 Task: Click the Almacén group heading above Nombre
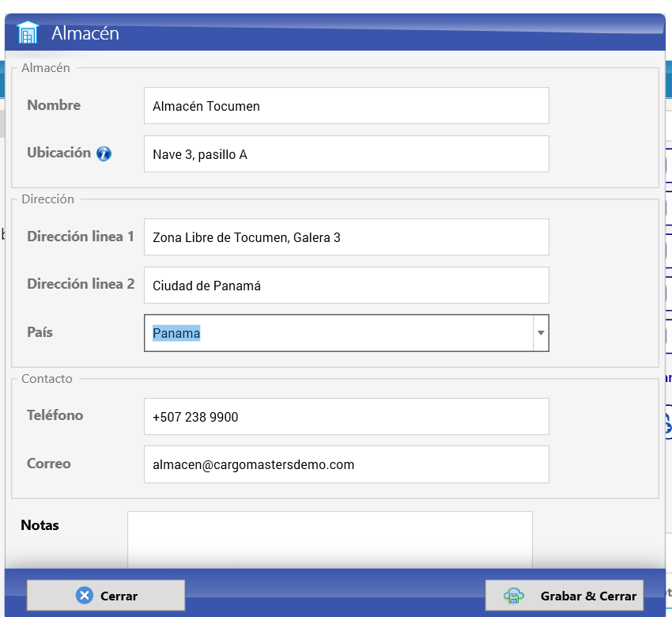tap(45, 68)
